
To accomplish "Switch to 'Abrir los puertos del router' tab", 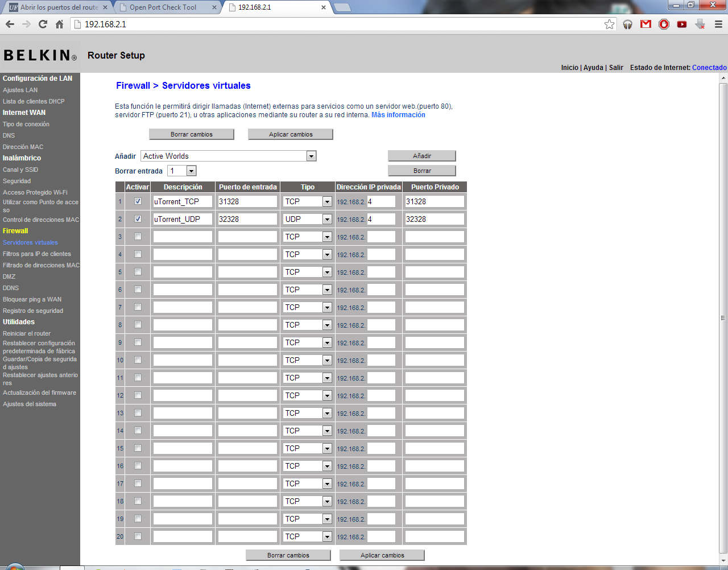I will [57, 7].
